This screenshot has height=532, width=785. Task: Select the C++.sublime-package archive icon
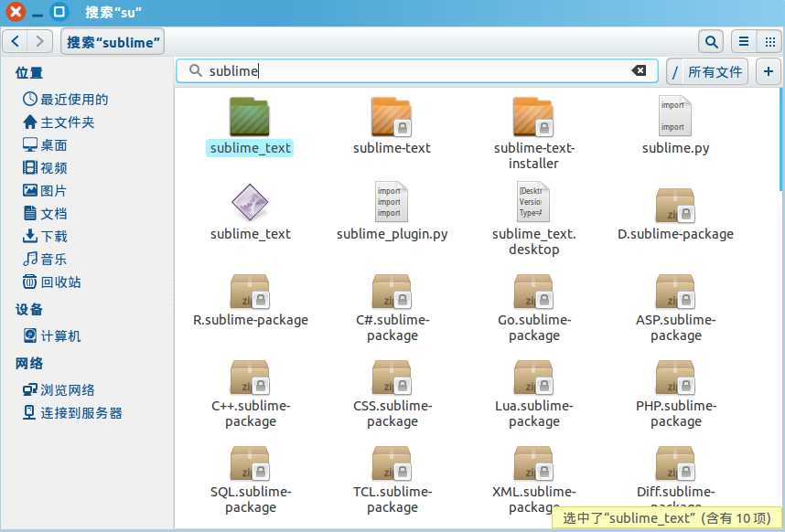coord(250,378)
